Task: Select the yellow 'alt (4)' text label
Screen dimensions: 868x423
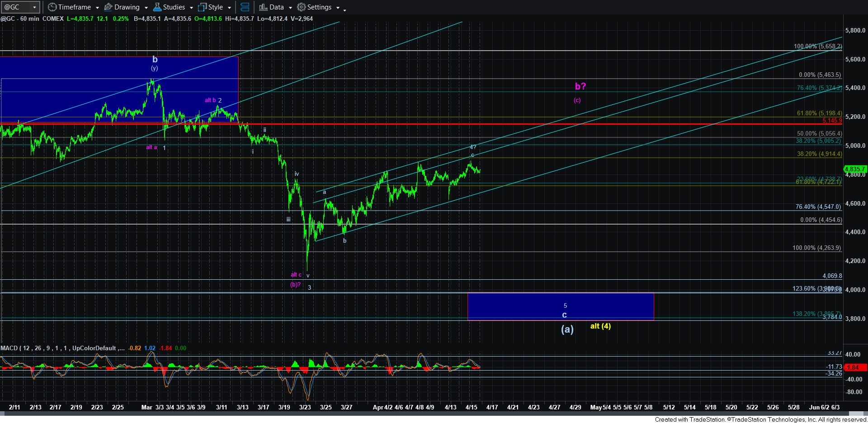Action: (600, 326)
